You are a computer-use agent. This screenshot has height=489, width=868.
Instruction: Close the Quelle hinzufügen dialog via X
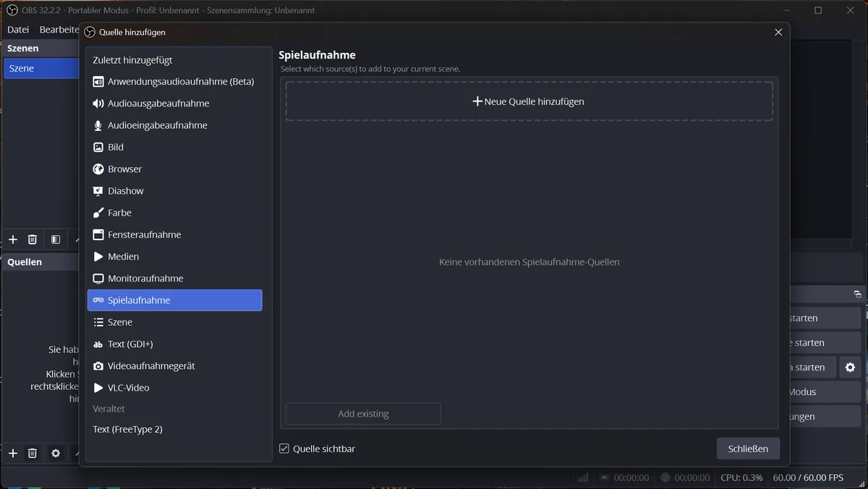pos(778,33)
